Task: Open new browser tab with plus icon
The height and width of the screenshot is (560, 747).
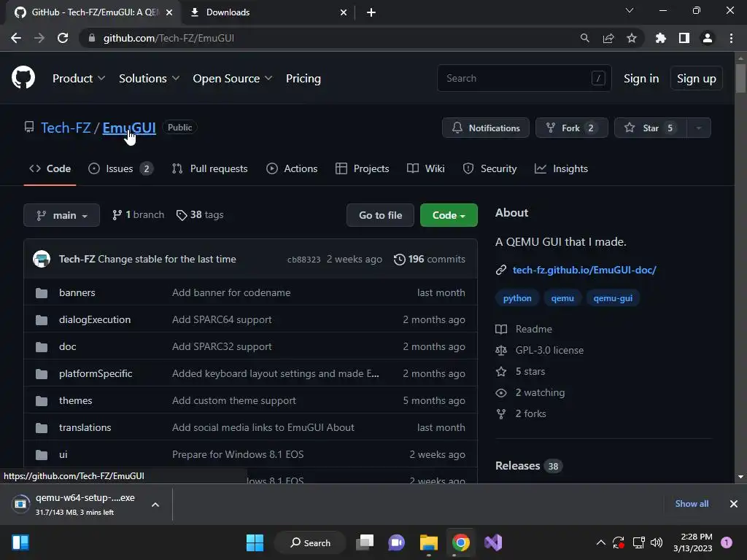Action: pos(371,12)
